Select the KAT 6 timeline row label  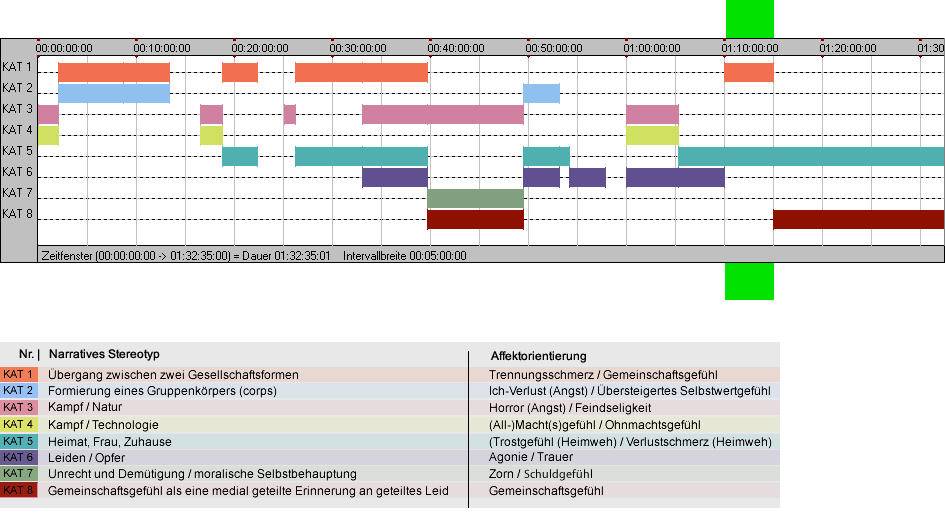17,172
